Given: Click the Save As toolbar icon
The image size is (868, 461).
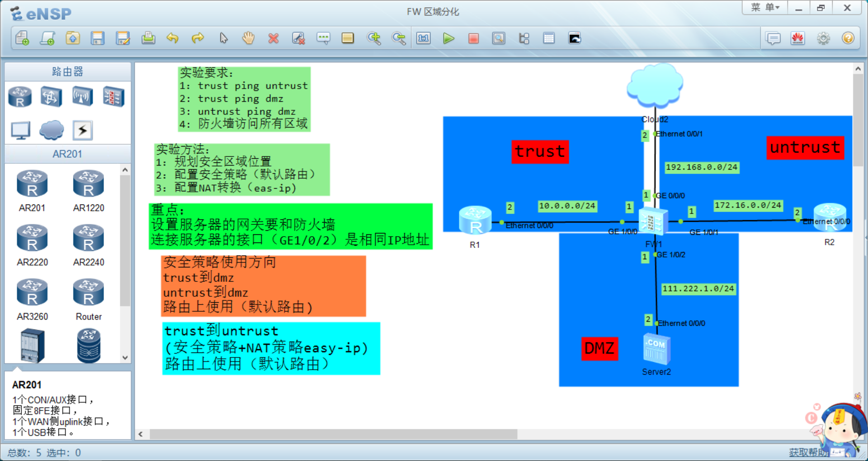Looking at the screenshot, I should (123, 38).
